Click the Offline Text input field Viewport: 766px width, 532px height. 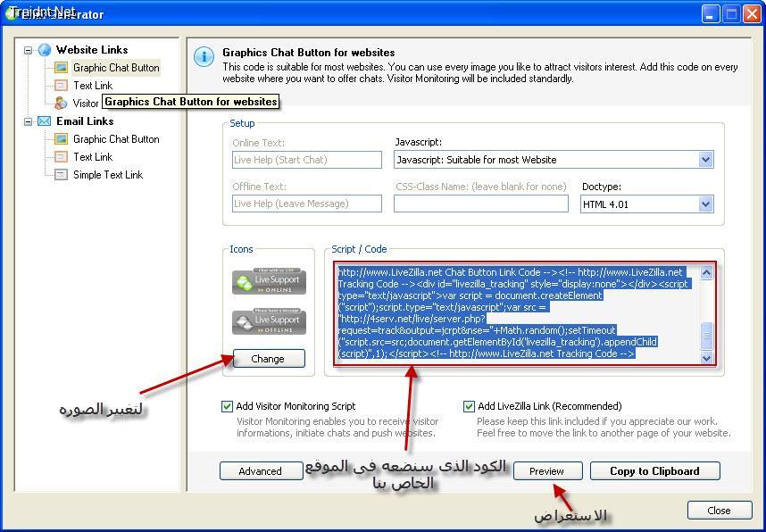[x=307, y=204]
